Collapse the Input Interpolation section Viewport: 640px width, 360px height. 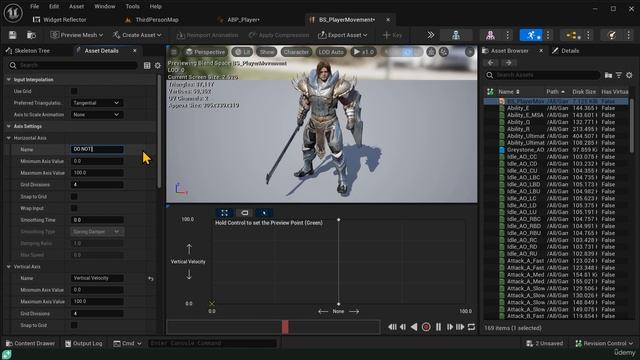[9, 80]
